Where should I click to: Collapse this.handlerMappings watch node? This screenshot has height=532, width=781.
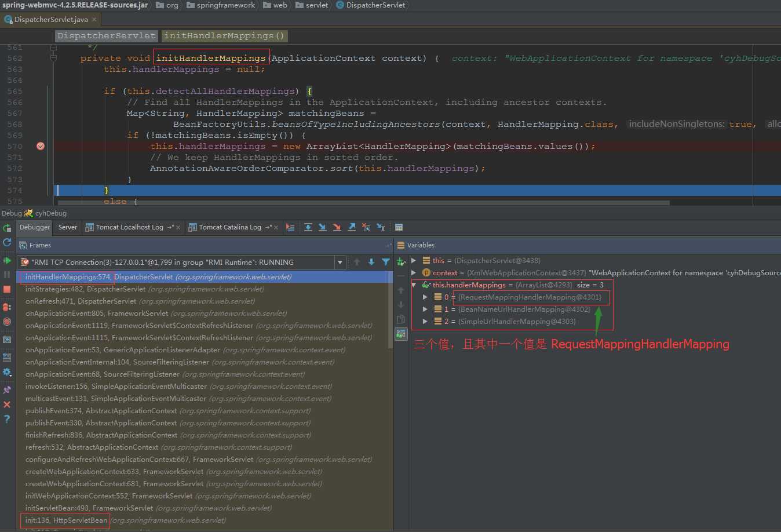(414, 285)
